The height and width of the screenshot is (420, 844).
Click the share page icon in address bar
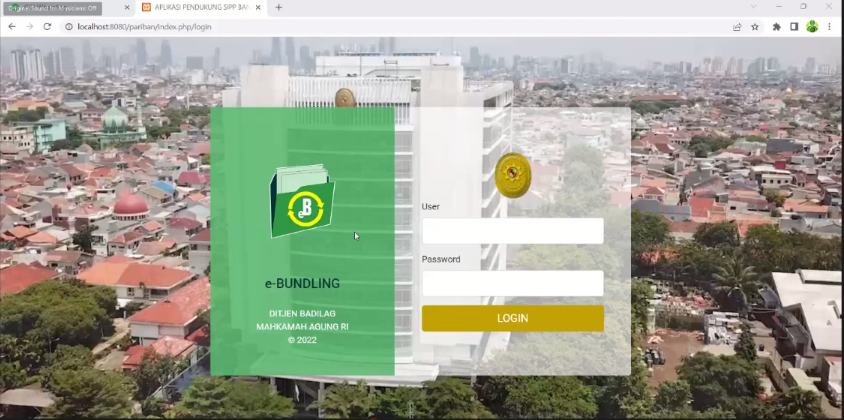737,26
